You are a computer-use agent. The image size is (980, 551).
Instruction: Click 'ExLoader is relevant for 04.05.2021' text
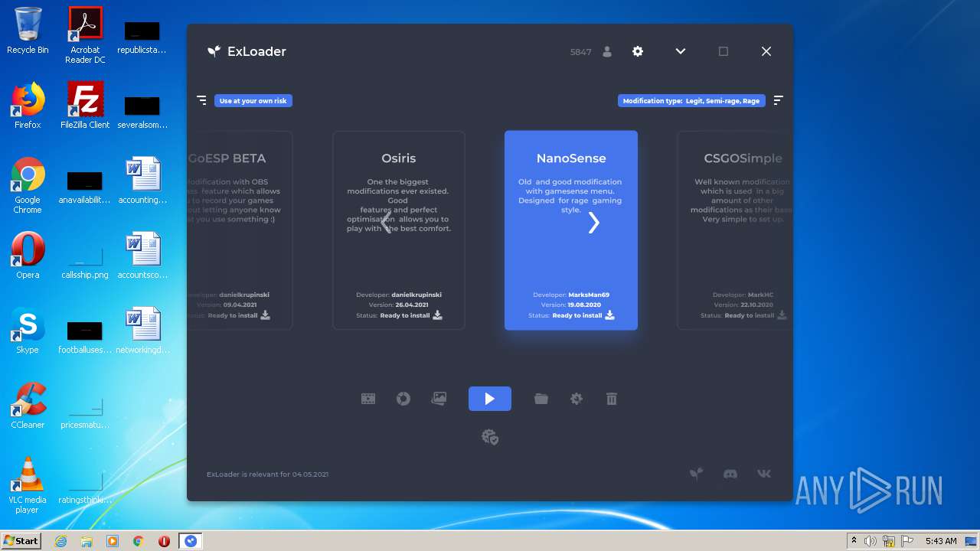tap(267, 474)
